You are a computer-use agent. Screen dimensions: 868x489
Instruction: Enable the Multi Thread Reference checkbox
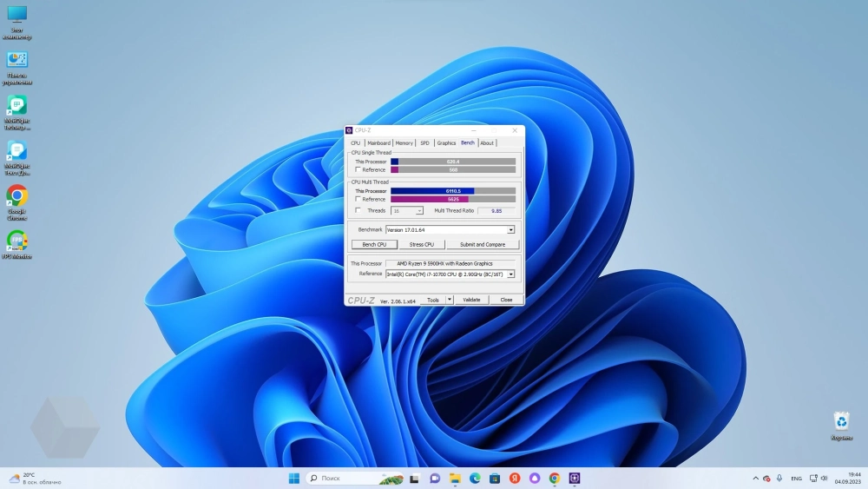pyautogui.click(x=358, y=199)
